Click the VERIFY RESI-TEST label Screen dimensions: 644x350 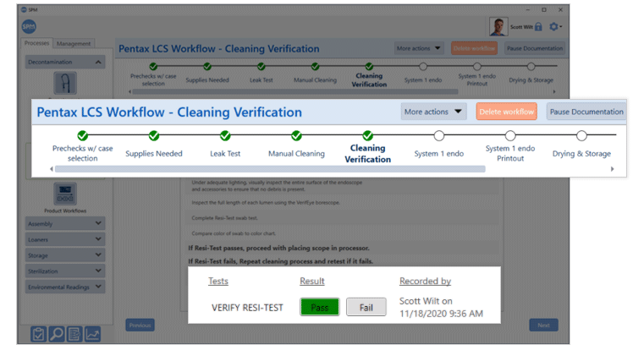247,308
